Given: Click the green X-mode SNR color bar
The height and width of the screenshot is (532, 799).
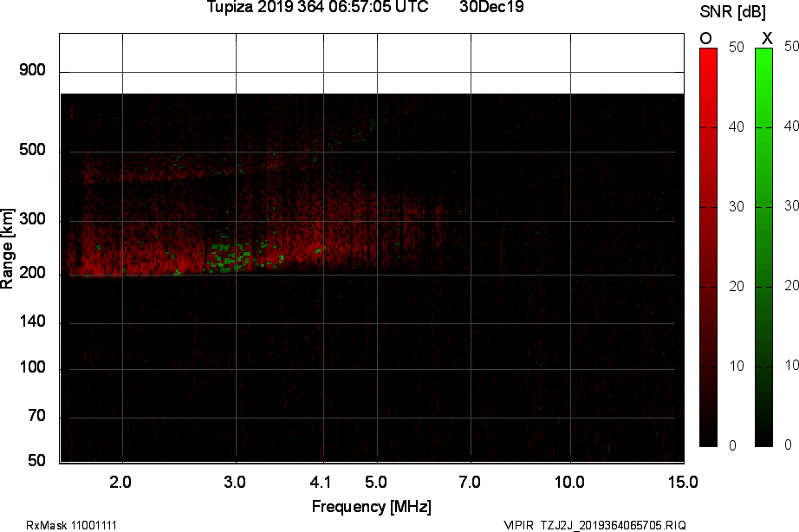Looking at the screenshot, I should pos(763,248).
